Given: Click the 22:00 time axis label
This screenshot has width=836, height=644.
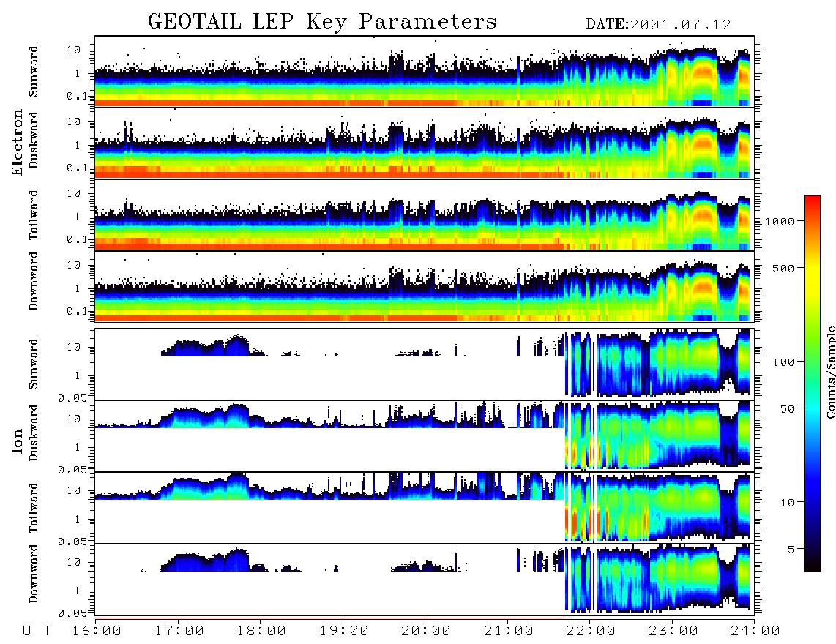Looking at the screenshot, I should pos(591,632).
